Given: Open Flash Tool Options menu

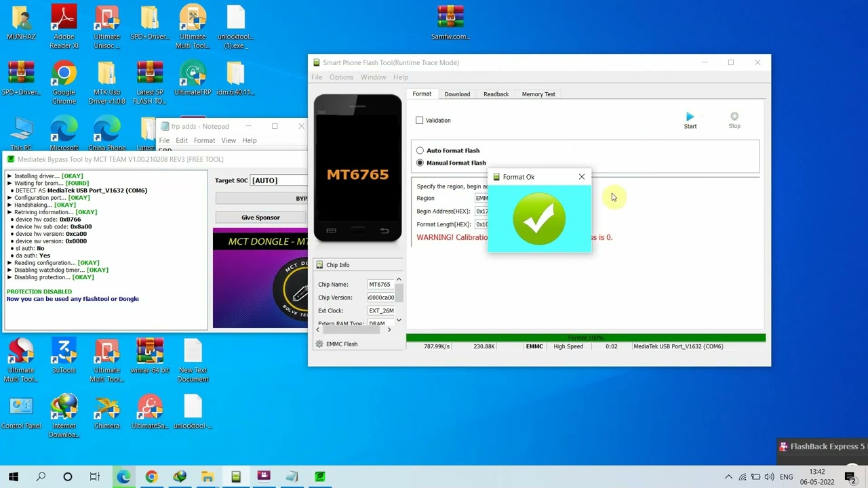Looking at the screenshot, I should [x=341, y=77].
